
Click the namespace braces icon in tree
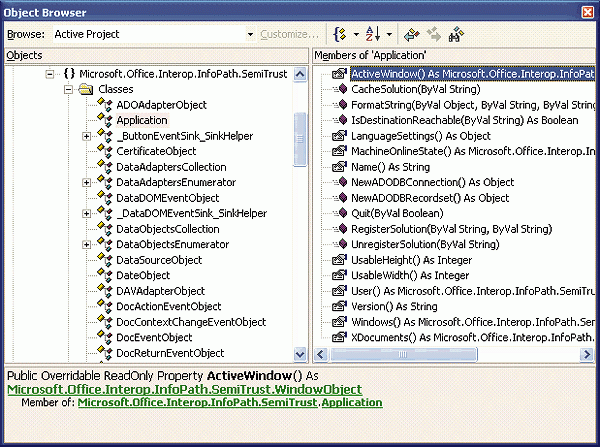click(69, 74)
